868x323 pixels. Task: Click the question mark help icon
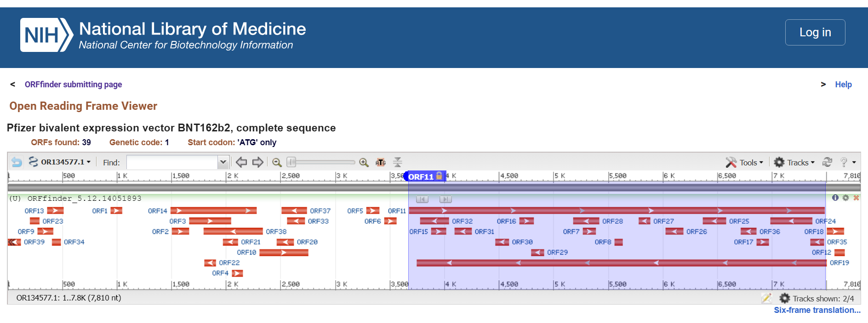tap(844, 162)
